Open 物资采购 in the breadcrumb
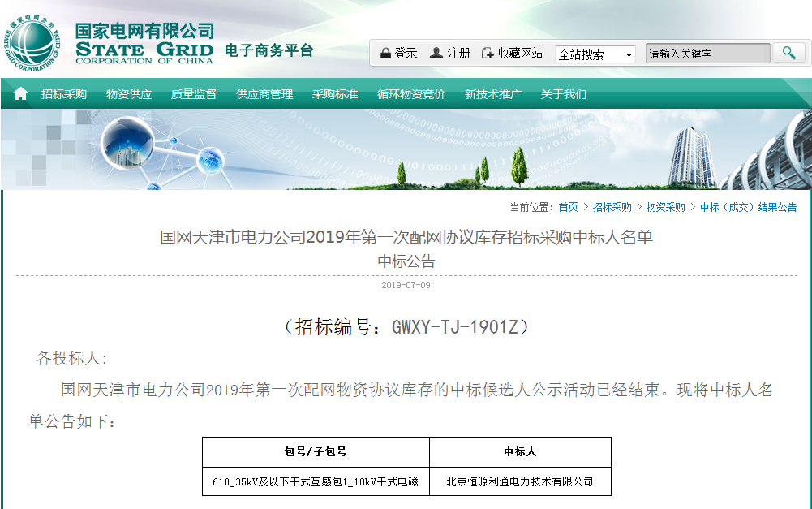This screenshot has height=509, width=812. coord(665,207)
